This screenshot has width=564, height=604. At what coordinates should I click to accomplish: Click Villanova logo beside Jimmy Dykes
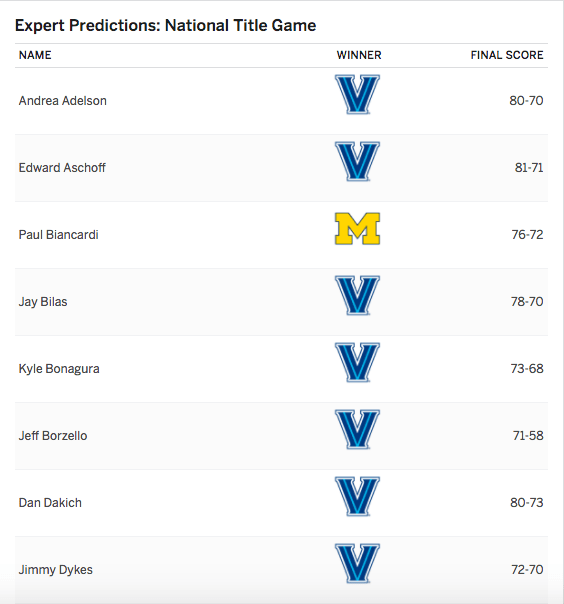click(358, 564)
